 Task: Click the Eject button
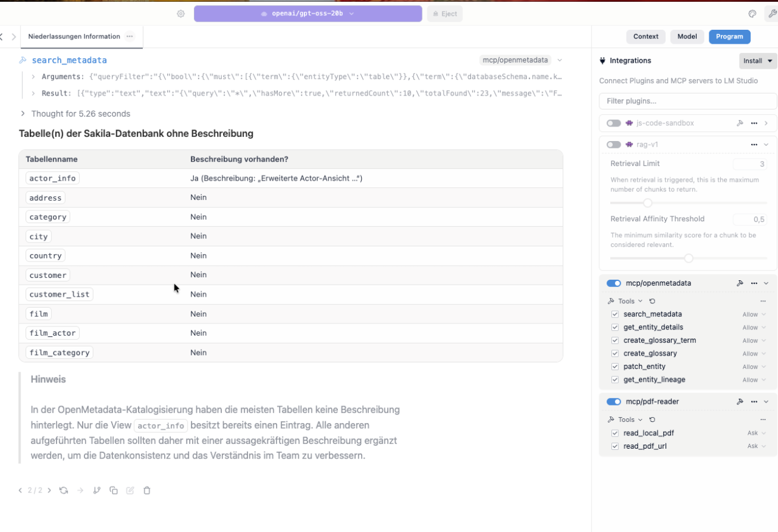(444, 13)
